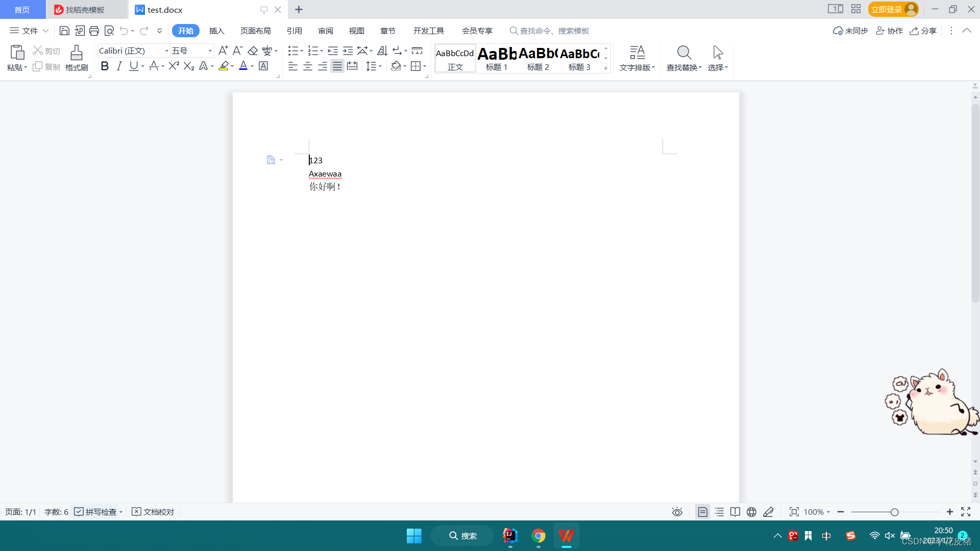Open the 插入 (Insert) ribbon tab
The width and height of the screenshot is (980, 551).
tap(216, 31)
